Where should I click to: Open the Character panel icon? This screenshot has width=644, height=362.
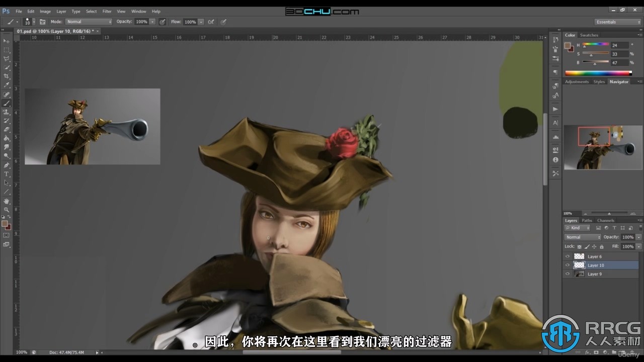tap(555, 123)
